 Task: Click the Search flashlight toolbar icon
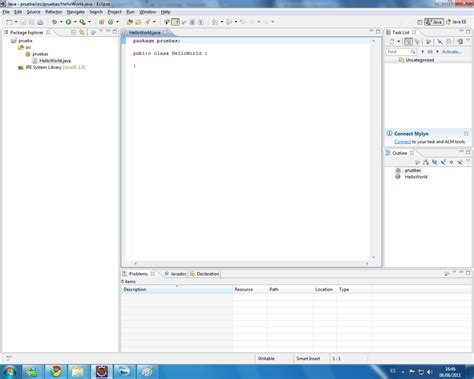point(148,22)
